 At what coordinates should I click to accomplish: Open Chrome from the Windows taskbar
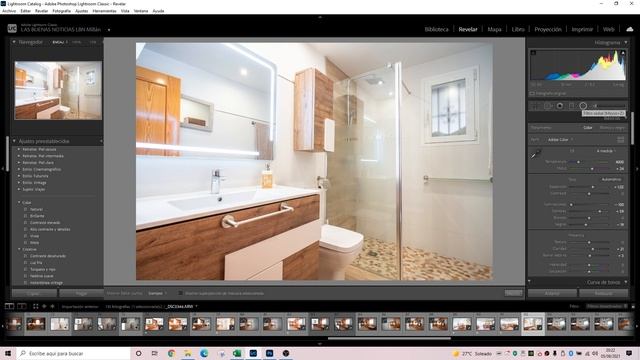point(171,353)
